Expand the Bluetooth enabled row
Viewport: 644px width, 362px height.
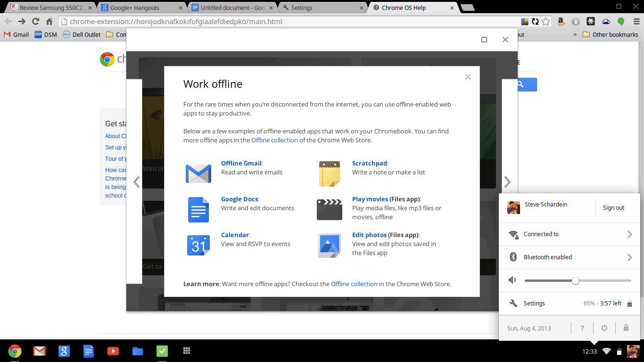[570, 257]
